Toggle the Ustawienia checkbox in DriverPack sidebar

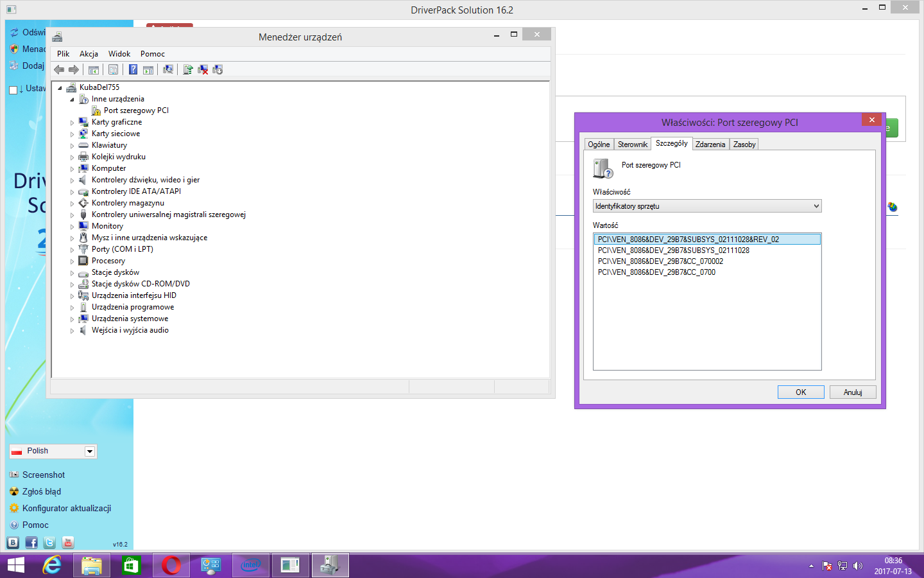(x=13, y=90)
